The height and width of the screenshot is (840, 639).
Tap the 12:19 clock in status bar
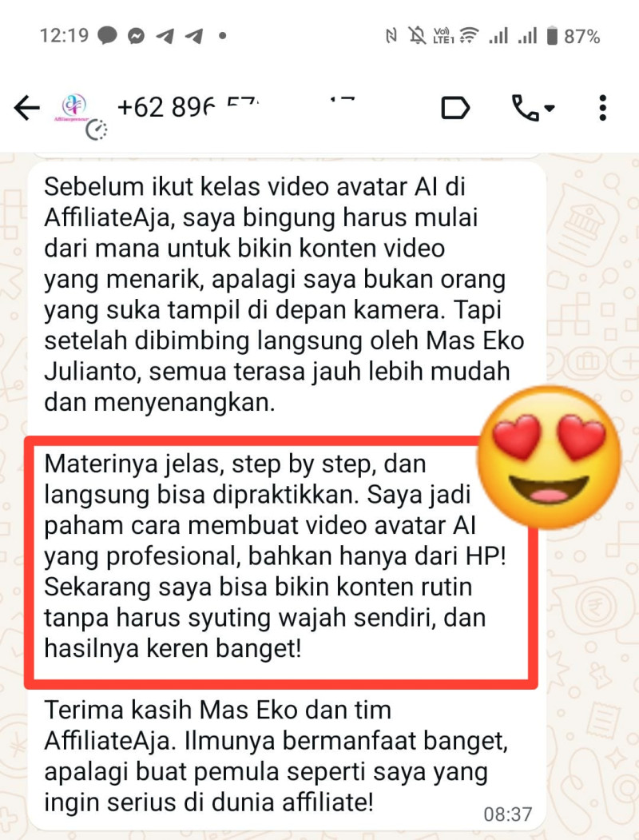point(64,35)
